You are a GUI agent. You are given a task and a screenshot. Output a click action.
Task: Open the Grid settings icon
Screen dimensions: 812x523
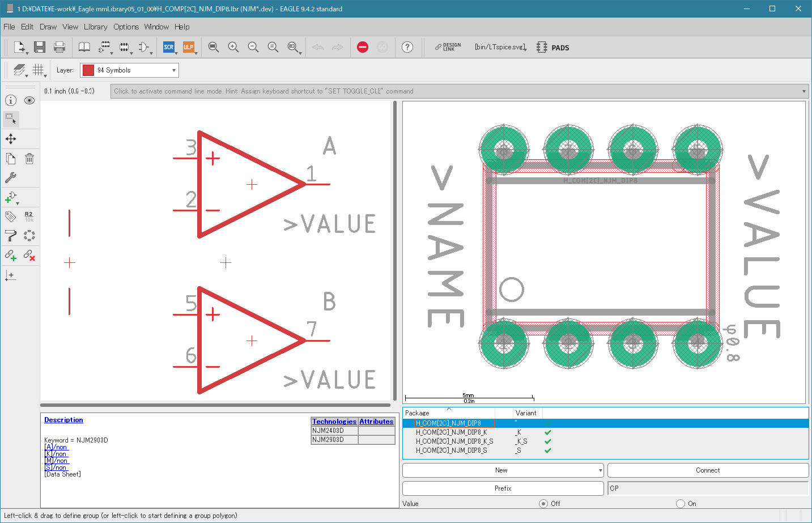point(38,70)
